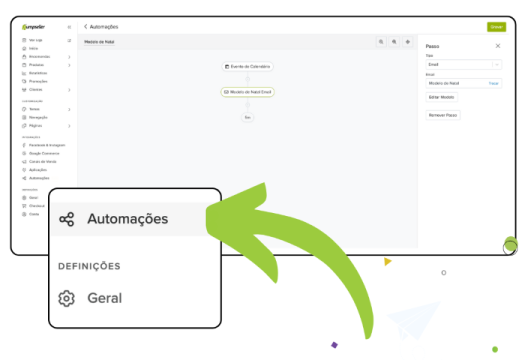Select the Evento de Calendário node
The height and width of the screenshot is (360, 525).
point(247,67)
